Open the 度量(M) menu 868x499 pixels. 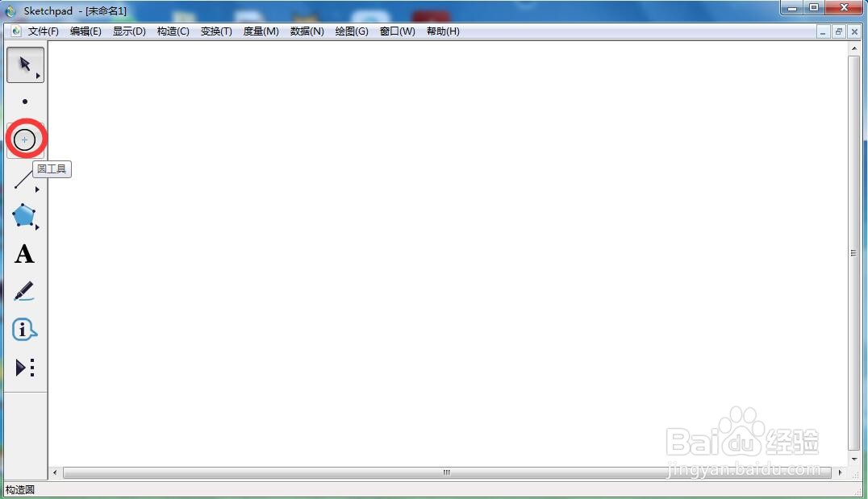[261, 31]
